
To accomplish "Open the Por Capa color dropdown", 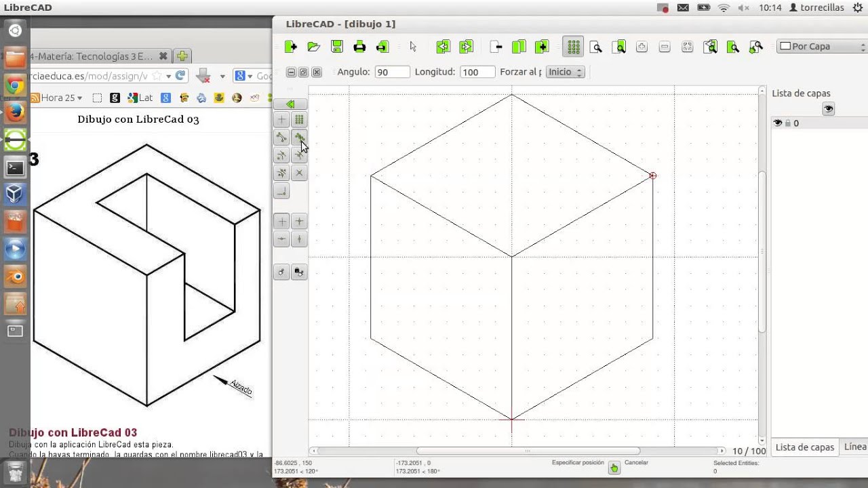I will (822, 47).
